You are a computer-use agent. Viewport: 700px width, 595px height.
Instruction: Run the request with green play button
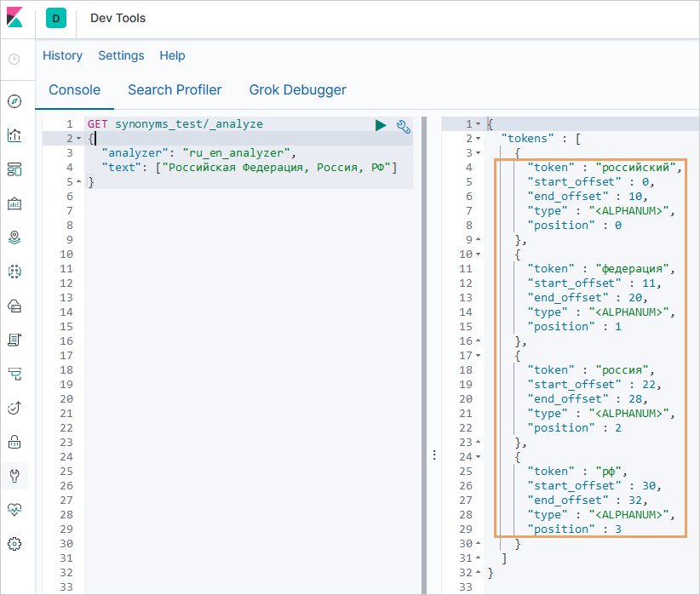pos(381,125)
